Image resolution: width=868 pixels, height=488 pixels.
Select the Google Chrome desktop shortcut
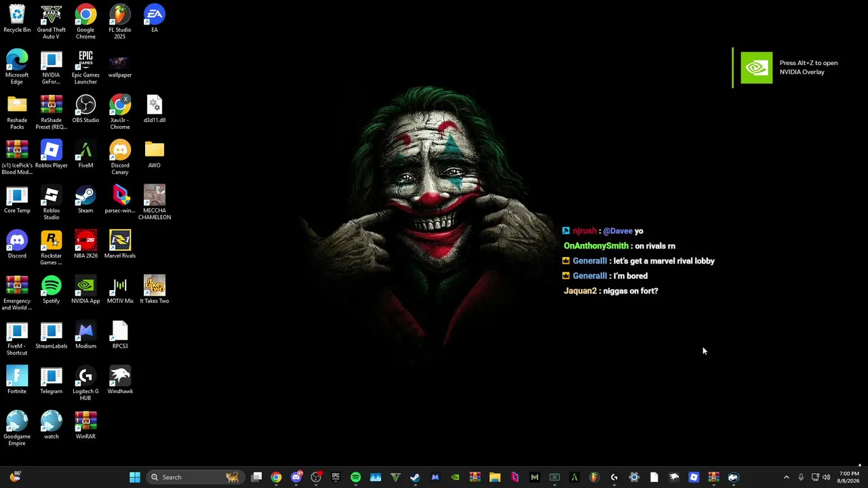[x=85, y=22]
